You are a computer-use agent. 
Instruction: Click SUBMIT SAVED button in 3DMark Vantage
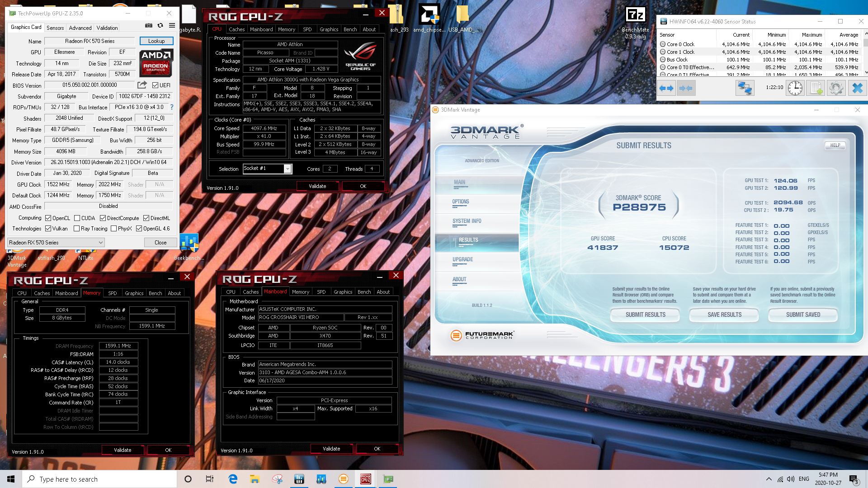click(803, 315)
